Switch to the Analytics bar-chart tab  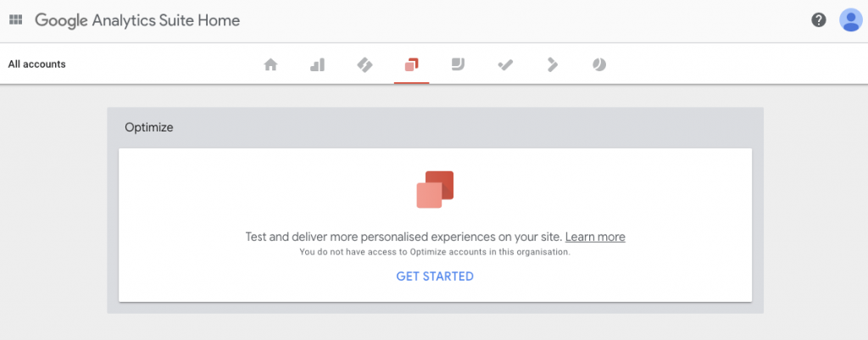tap(317, 64)
